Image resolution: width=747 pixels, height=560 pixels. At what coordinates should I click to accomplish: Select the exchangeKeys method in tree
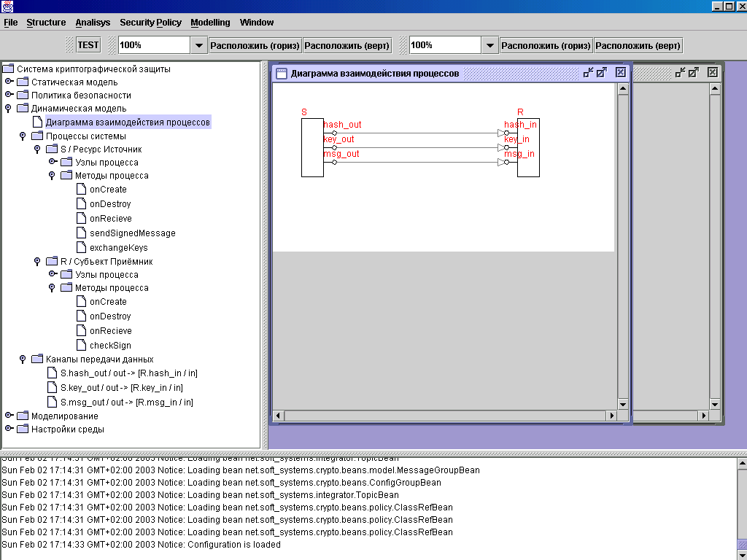point(118,248)
